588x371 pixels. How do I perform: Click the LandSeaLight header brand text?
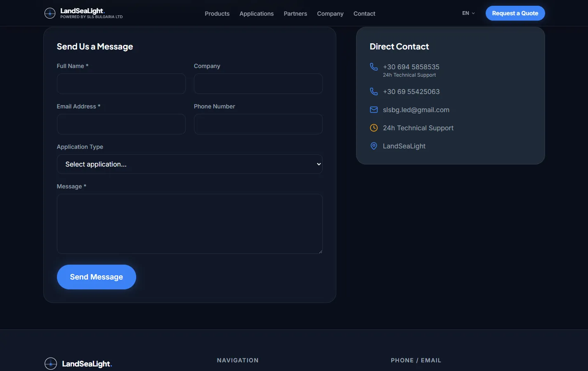(82, 11)
